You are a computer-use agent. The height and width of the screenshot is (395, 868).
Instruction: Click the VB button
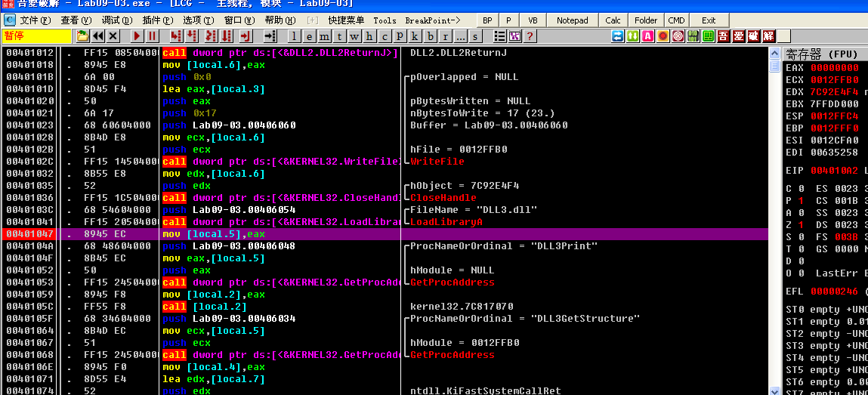[x=533, y=20]
